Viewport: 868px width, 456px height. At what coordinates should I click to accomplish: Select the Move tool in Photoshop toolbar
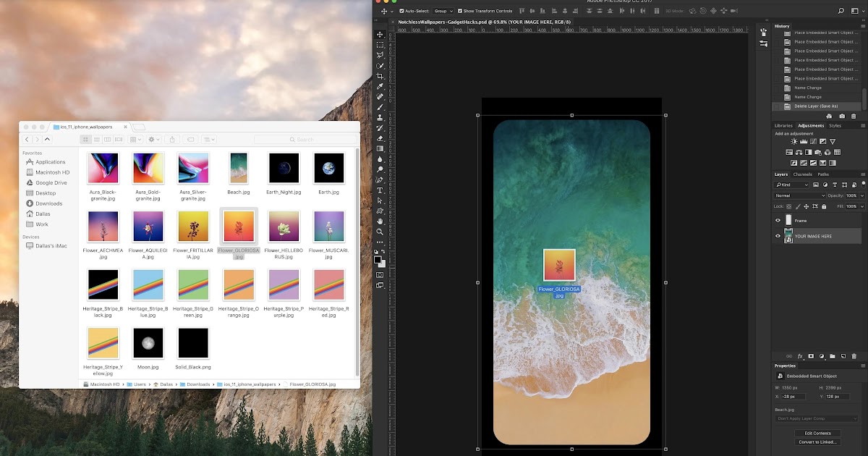coord(380,35)
